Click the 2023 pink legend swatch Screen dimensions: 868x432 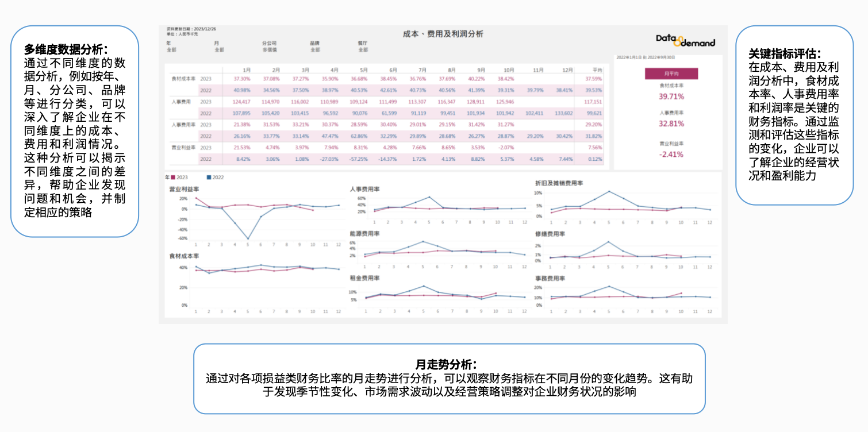click(x=173, y=178)
